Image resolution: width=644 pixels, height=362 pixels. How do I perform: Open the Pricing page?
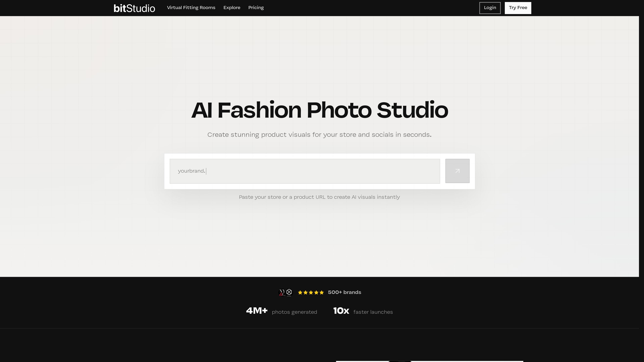256,8
